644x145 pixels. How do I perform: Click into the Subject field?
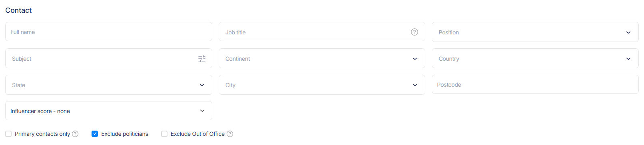(x=109, y=58)
